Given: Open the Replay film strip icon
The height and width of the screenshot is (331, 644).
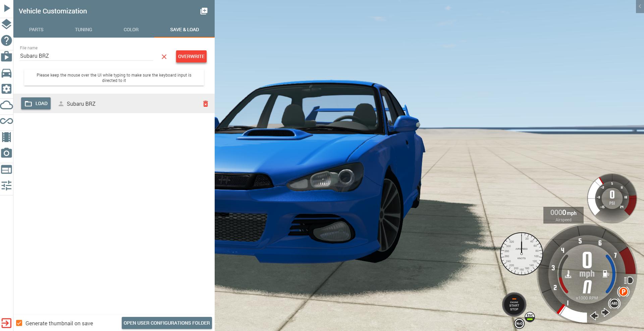Looking at the screenshot, I should coord(6,137).
